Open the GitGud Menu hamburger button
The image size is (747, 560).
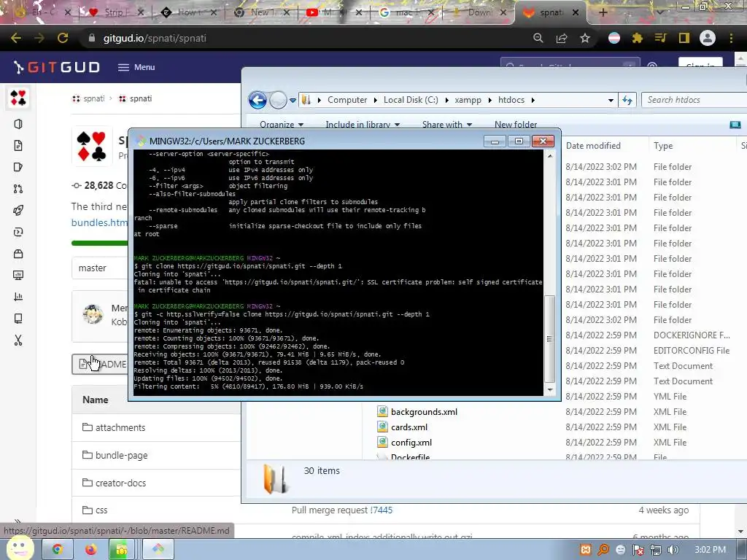pyautogui.click(x=136, y=67)
